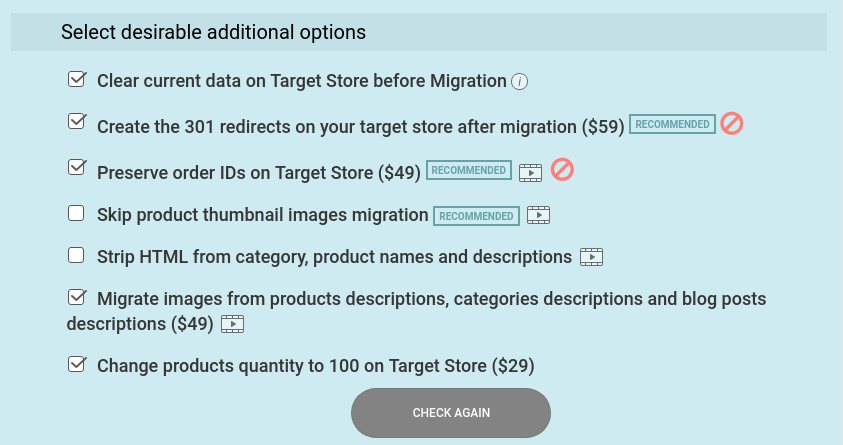Enable Skip product thumbnail images migration checkbox
Image resolution: width=843 pixels, height=445 pixels.
point(76,213)
